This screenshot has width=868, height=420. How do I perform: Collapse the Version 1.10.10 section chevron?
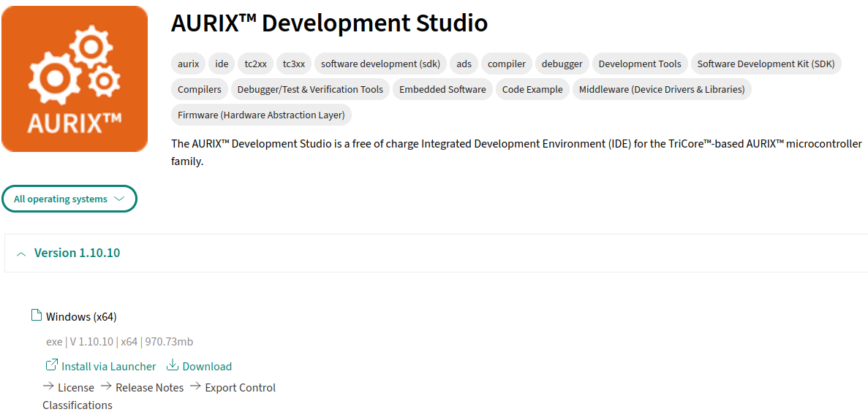22,253
